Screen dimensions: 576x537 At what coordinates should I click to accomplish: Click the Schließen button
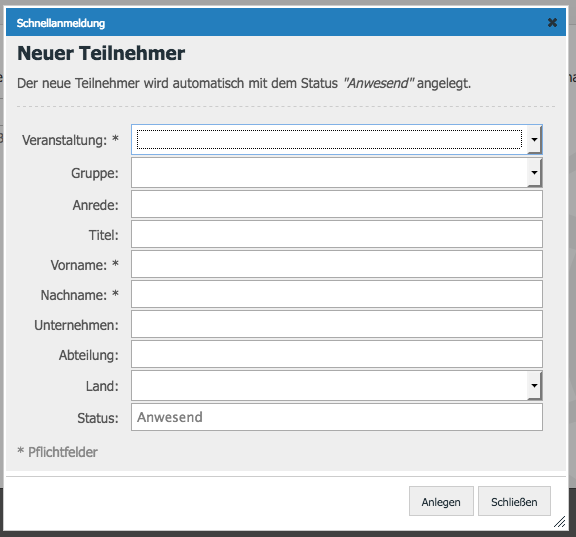coord(514,501)
